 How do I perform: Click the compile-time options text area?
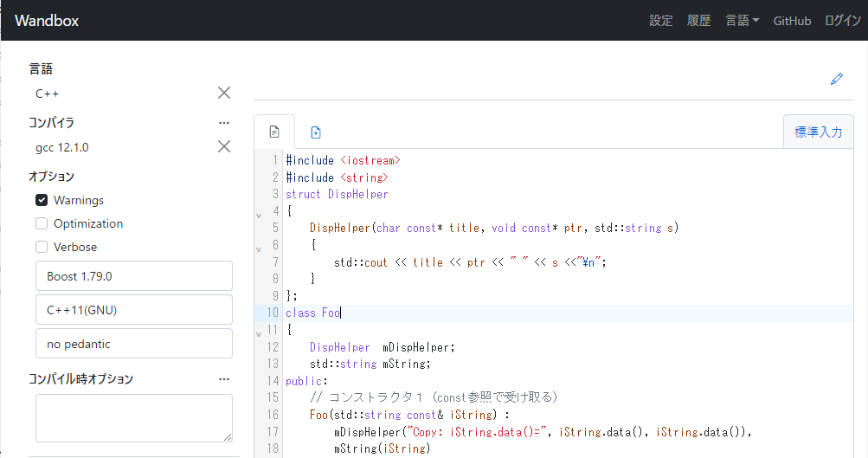tap(134, 418)
